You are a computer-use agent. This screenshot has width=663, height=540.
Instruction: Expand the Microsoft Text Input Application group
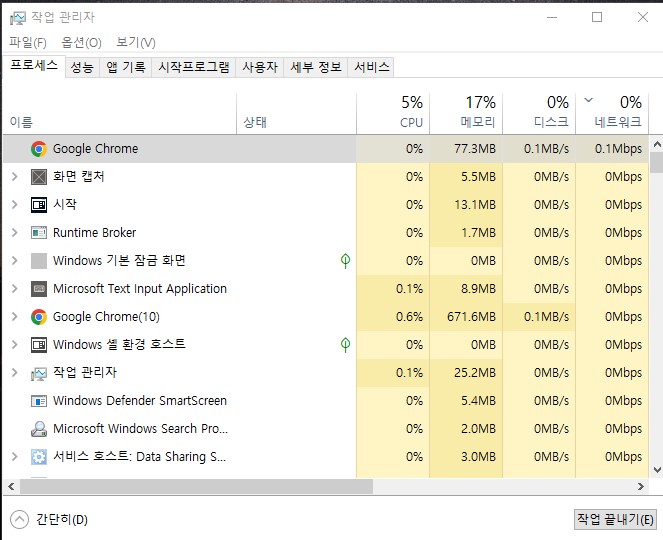[15, 289]
